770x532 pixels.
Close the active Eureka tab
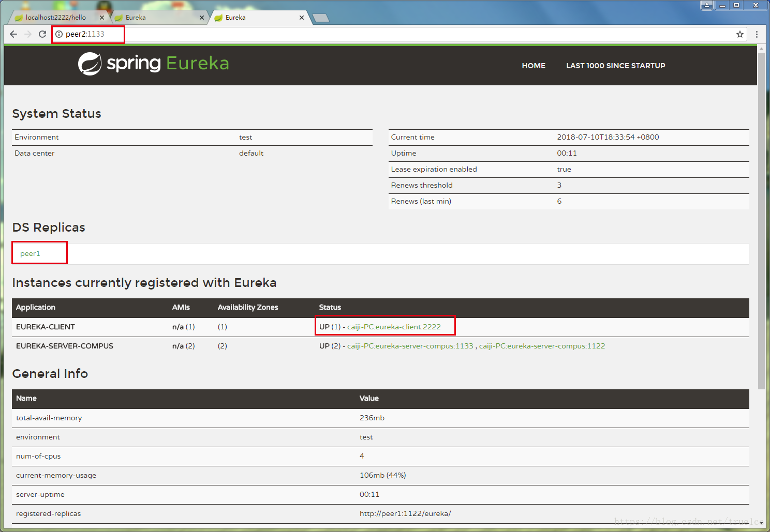tap(302, 18)
